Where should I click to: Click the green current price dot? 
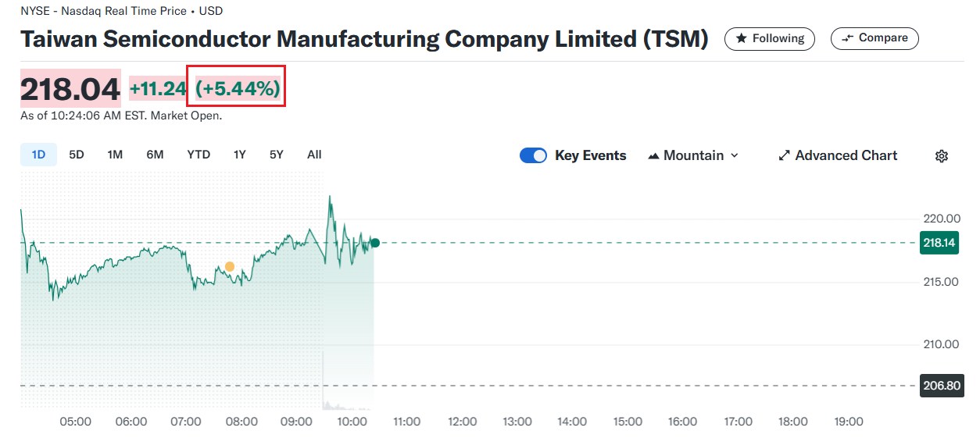(x=375, y=243)
